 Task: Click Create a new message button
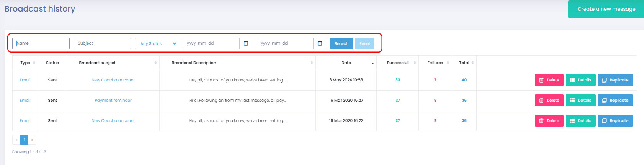click(606, 9)
